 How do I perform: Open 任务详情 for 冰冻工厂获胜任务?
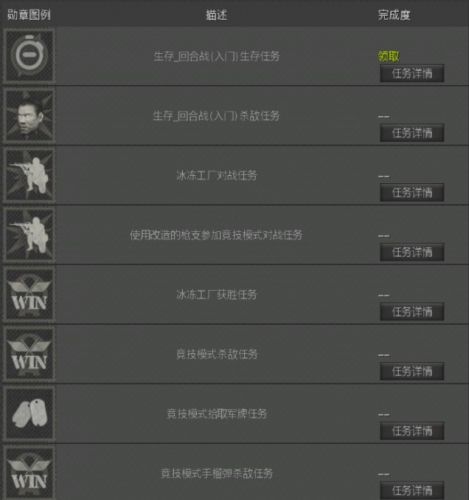click(x=412, y=312)
